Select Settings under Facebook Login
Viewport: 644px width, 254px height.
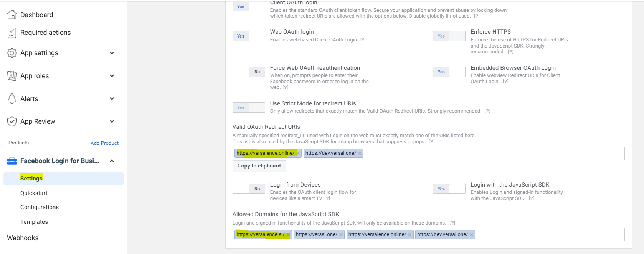pos(63,179)
